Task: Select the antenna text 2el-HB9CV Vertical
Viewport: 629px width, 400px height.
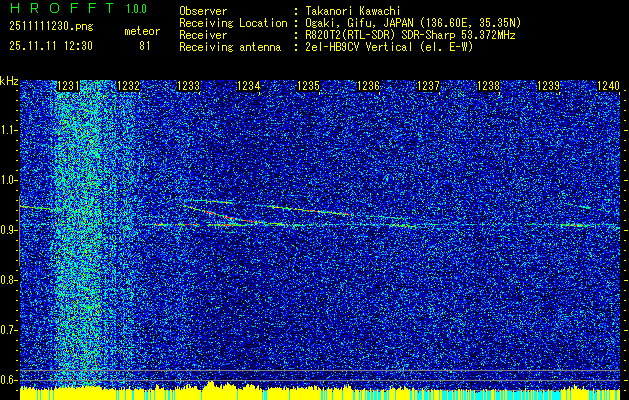Action: pyautogui.click(x=359, y=47)
